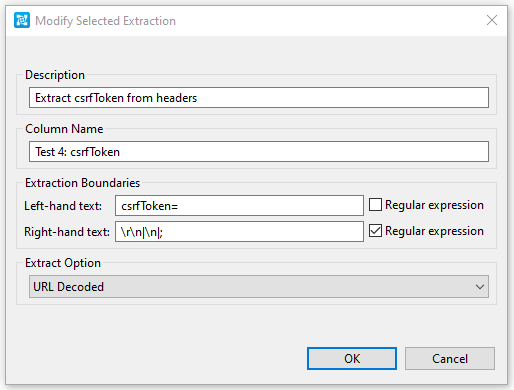Discard changes with the Cancel button
The image size is (514, 390).
[x=450, y=359]
